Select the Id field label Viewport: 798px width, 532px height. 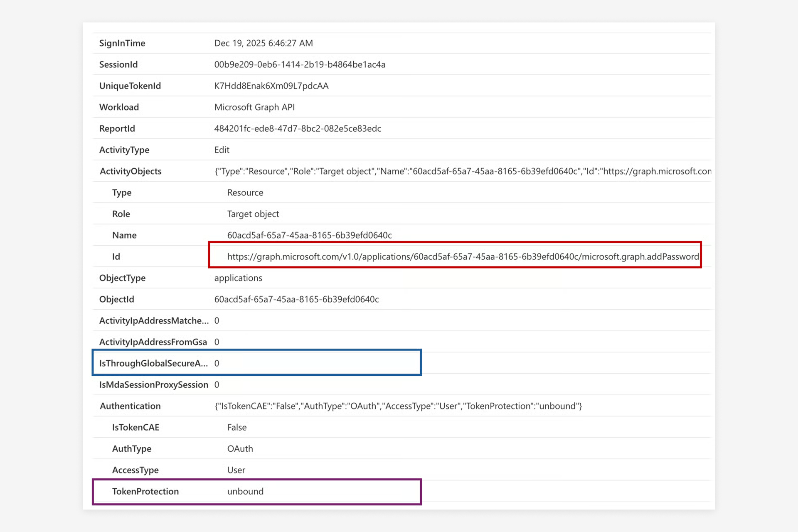point(116,256)
